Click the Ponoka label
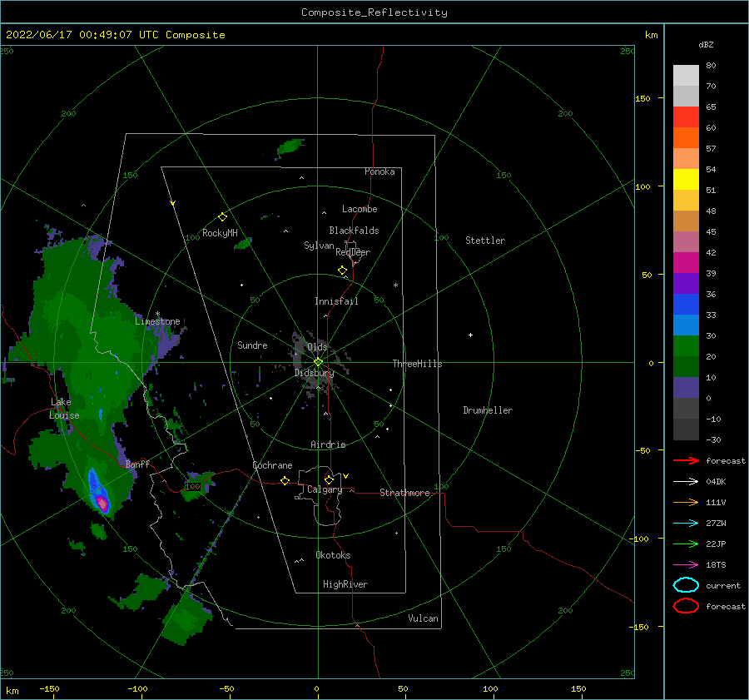The height and width of the screenshot is (700, 749). click(379, 171)
